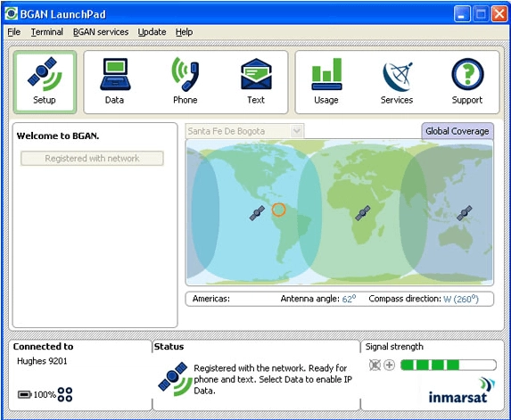Open the Terminal menu
511x420 pixels.
pyautogui.click(x=47, y=32)
